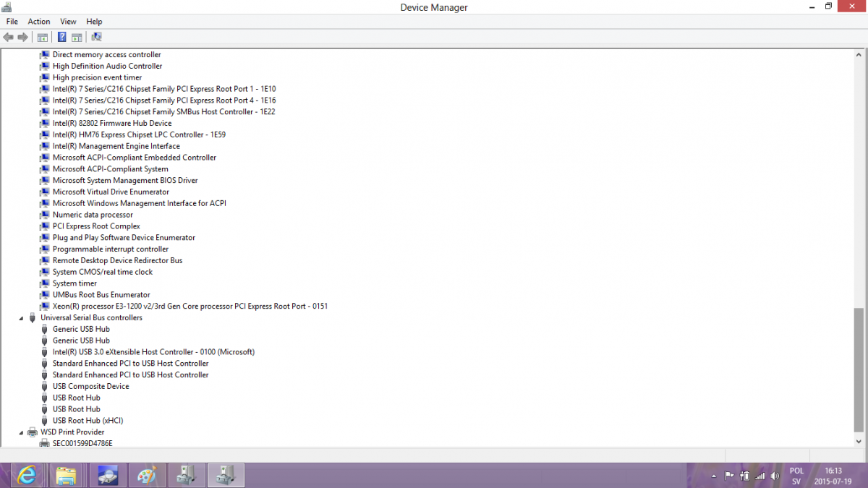Click the vertical scrollbar thumb
Screen dimensions: 868x488
click(859, 369)
